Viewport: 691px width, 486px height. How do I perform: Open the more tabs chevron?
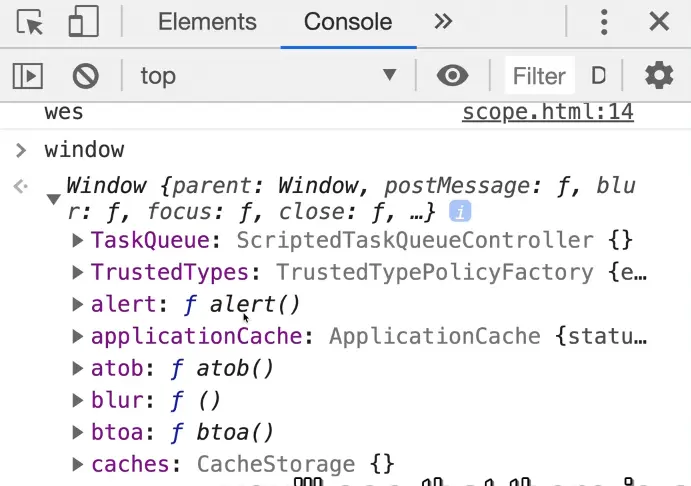click(444, 22)
